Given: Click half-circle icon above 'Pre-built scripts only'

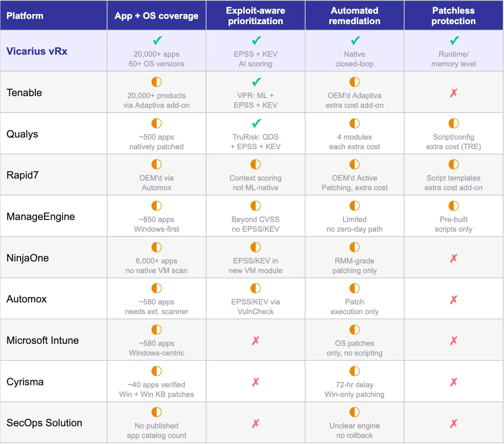Looking at the screenshot, I should coord(454,206).
